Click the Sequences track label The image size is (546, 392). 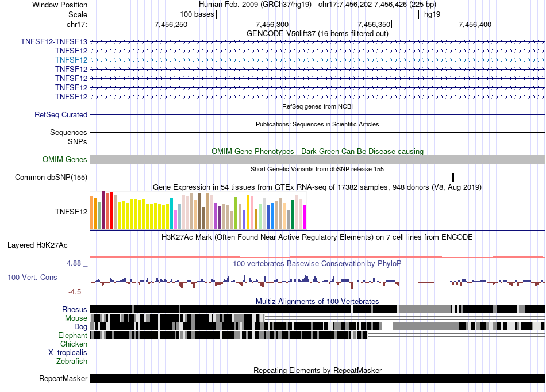(x=68, y=132)
